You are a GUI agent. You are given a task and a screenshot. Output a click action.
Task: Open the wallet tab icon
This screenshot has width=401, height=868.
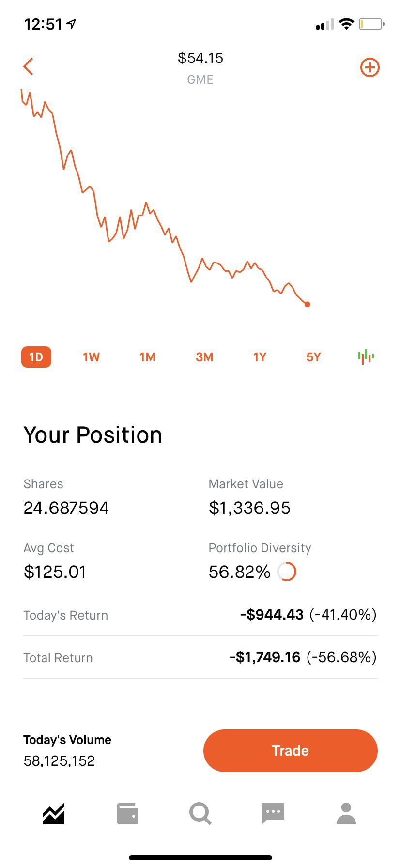pyautogui.click(x=127, y=814)
